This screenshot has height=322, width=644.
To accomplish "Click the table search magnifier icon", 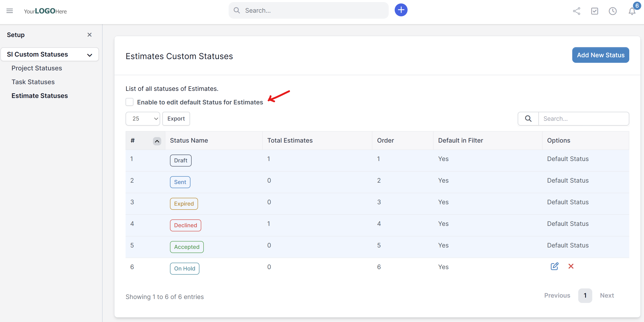I will click(x=528, y=118).
